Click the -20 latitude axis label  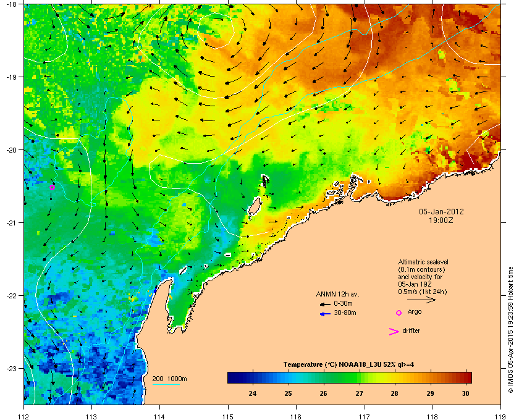[x=11, y=149]
